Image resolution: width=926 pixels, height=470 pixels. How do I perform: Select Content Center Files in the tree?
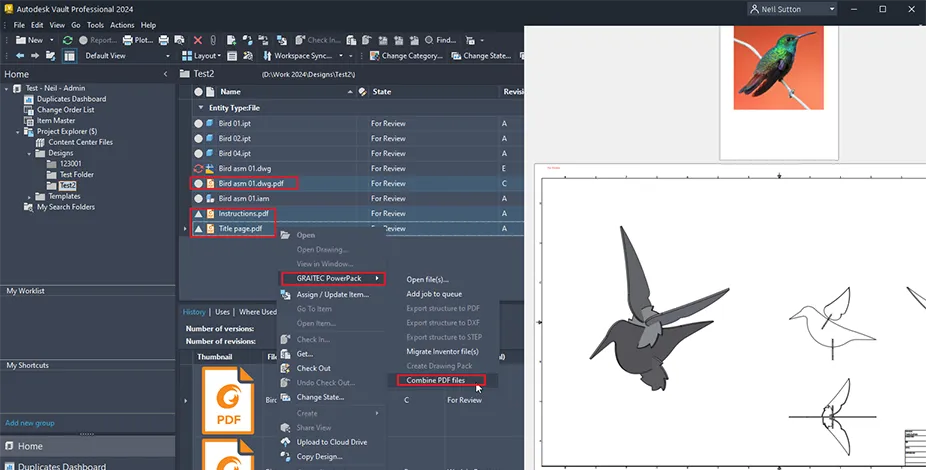[80, 142]
